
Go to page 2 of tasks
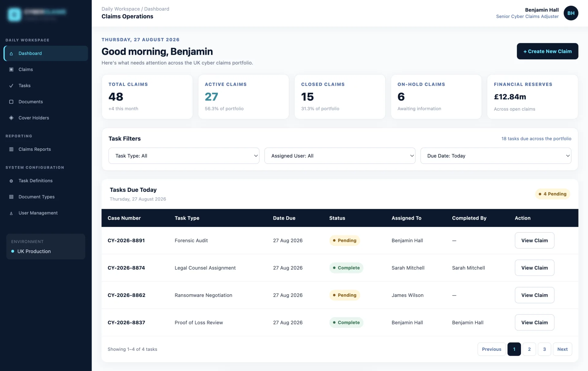point(529,349)
